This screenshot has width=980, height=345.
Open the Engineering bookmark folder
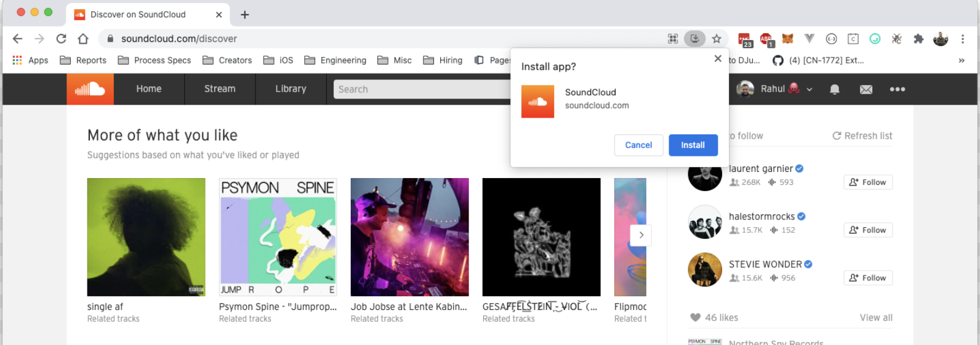(x=335, y=60)
